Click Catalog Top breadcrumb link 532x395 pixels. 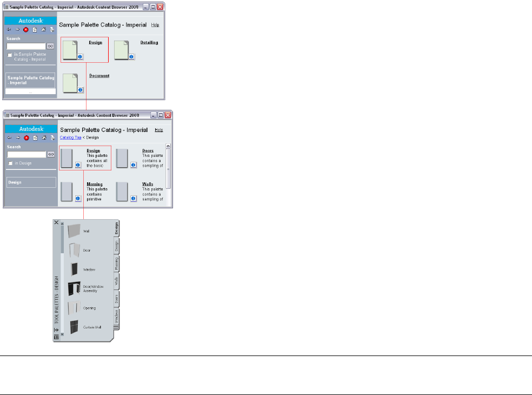click(x=71, y=137)
